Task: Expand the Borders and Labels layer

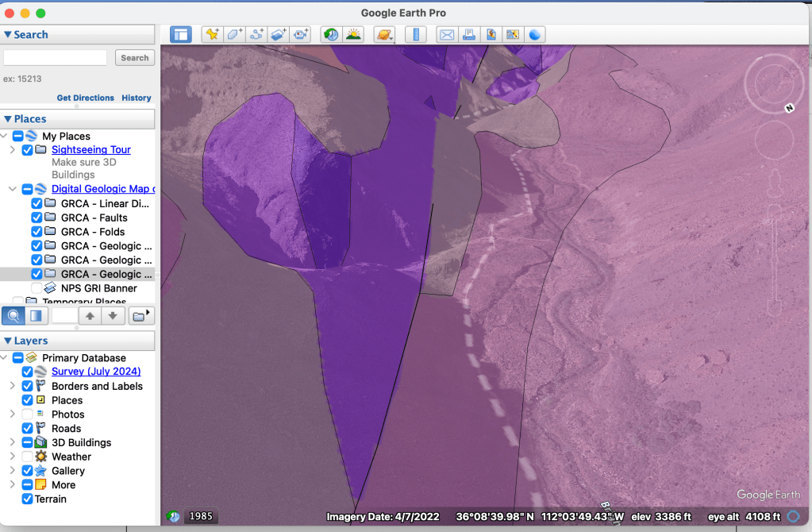Action: coord(12,387)
